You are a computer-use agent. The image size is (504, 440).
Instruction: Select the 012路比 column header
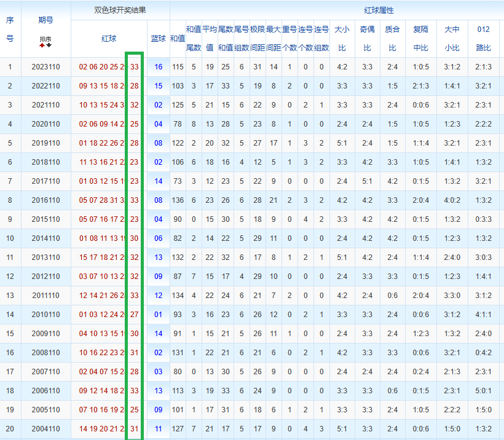(484, 39)
